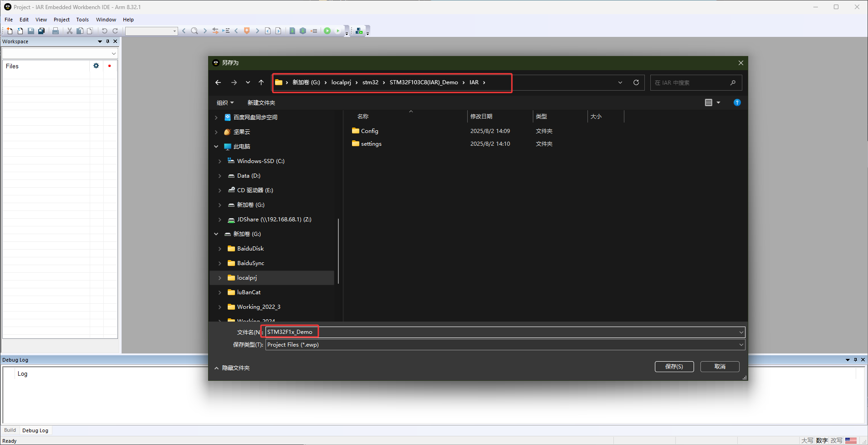
Task: Click the Print toolbar icon
Action: [56, 31]
